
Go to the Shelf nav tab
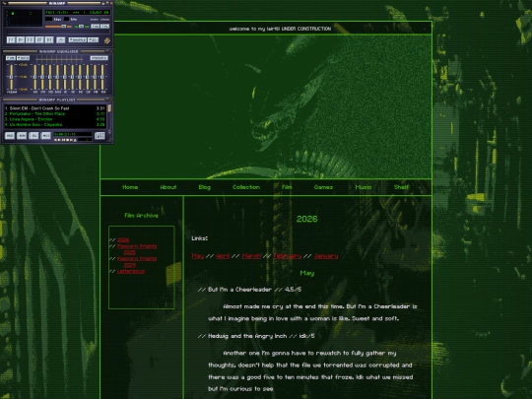[401, 187]
